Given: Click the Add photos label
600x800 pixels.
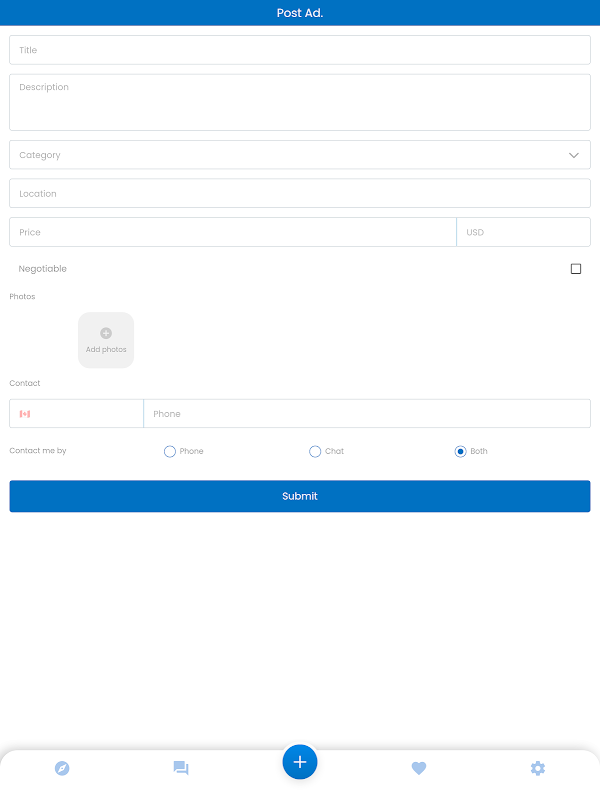Looking at the screenshot, I should click(x=106, y=350).
